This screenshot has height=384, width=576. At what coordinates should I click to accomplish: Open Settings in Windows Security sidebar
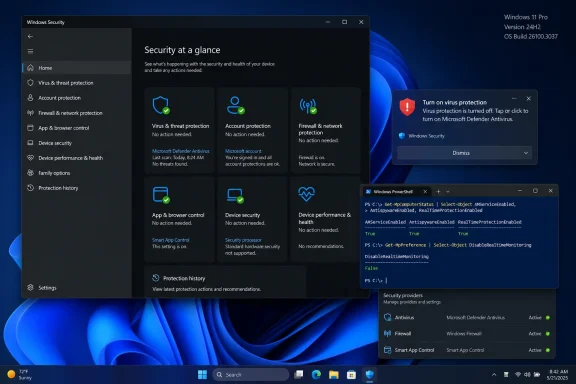(x=76, y=288)
